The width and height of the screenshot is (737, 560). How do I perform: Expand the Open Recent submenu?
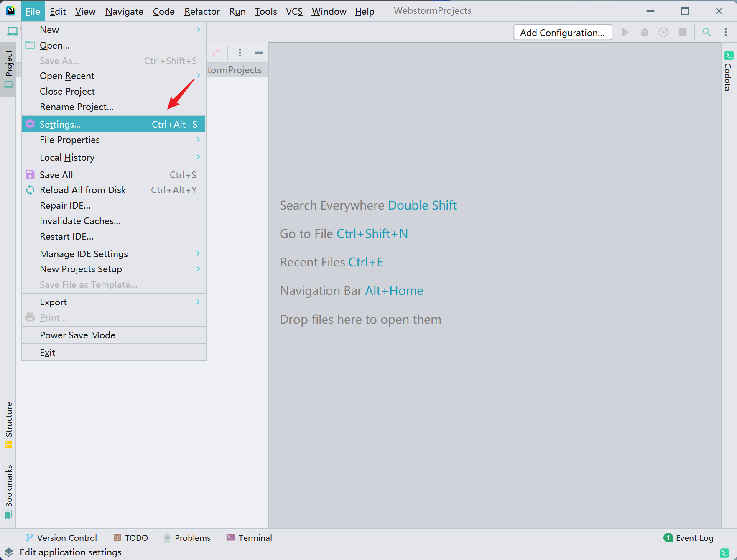114,76
